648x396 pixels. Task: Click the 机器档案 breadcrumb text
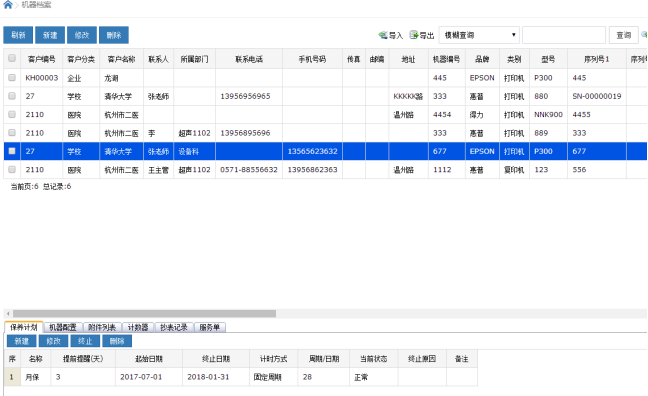(36, 5)
